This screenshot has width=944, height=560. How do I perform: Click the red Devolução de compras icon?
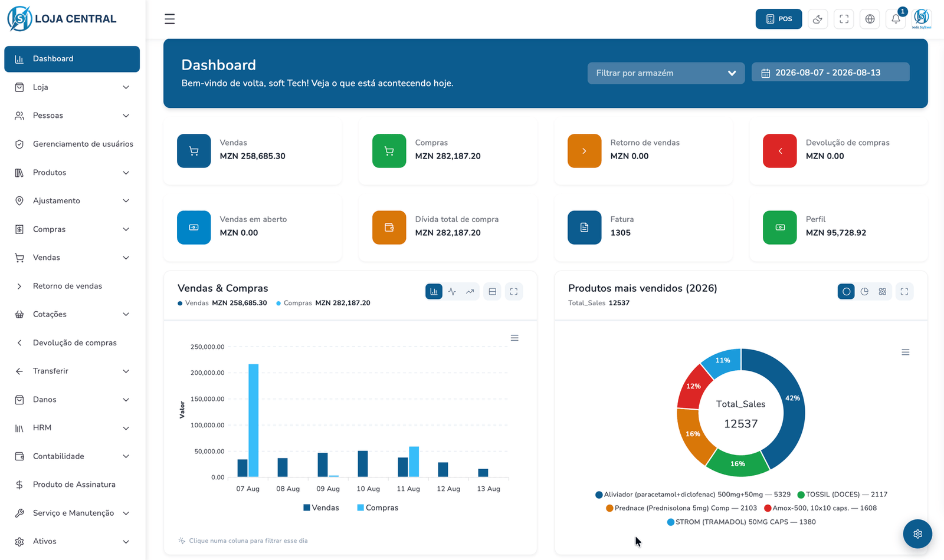pos(779,151)
